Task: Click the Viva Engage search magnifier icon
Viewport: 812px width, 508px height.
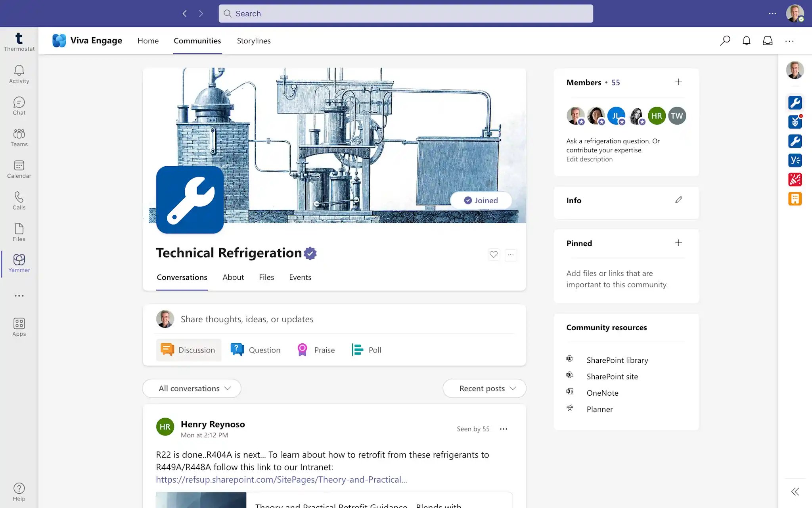Action: [x=725, y=40]
